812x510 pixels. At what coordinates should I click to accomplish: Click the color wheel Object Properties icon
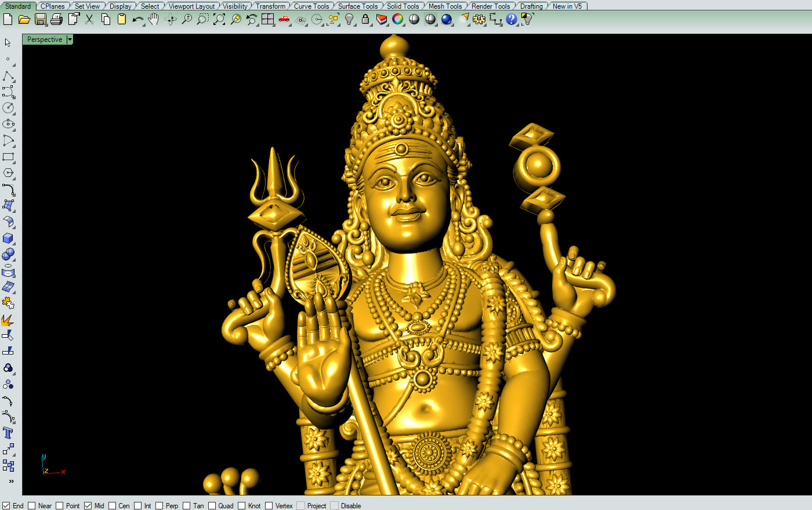tap(397, 19)
